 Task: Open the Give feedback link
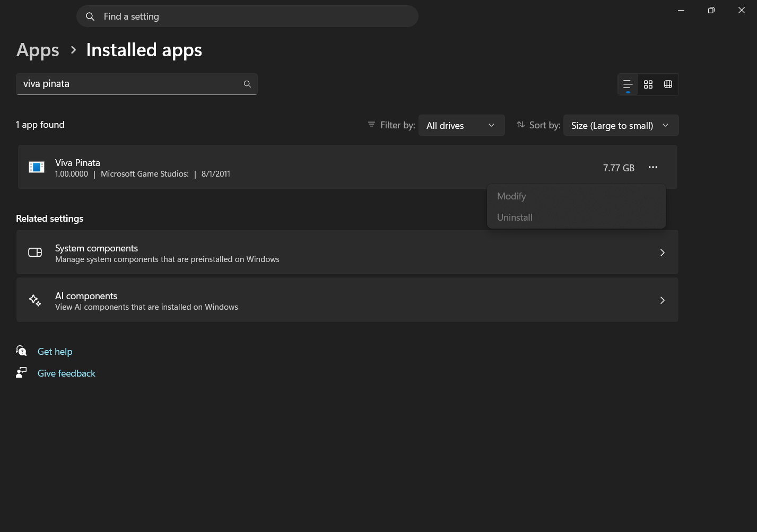pyautogui.click(x=66, y=373)
